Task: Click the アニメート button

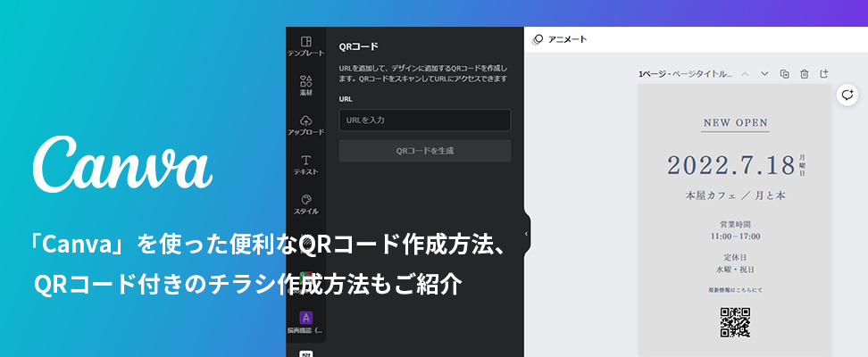Action: (x=559, y=39)
